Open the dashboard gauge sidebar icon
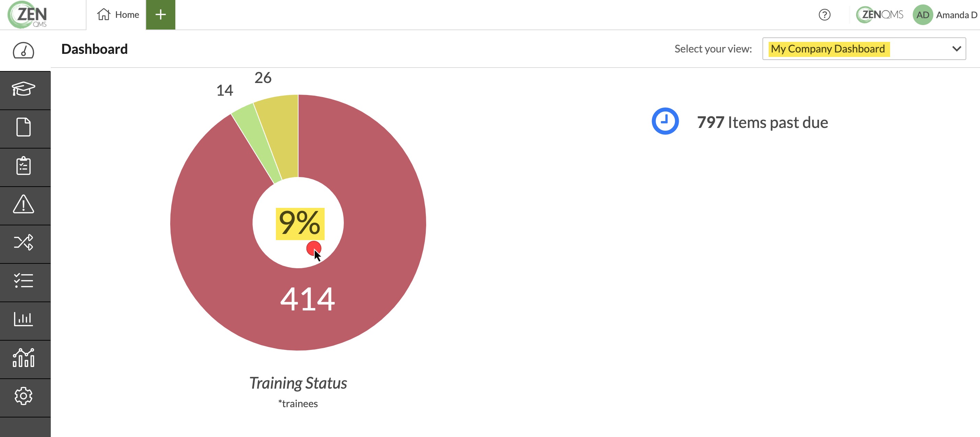980x437 pixels. [x=24, y=50]
